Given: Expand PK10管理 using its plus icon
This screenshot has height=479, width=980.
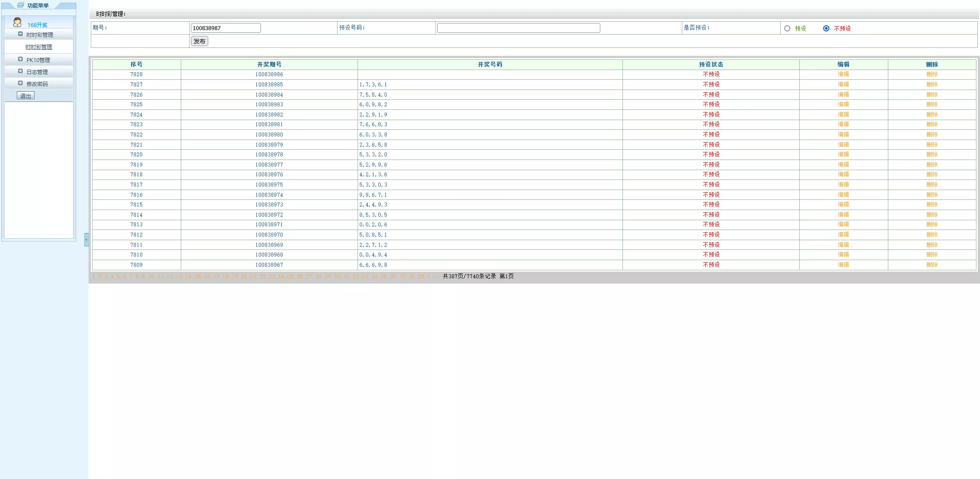Looking at the screenshot, I should coord(20,59).
